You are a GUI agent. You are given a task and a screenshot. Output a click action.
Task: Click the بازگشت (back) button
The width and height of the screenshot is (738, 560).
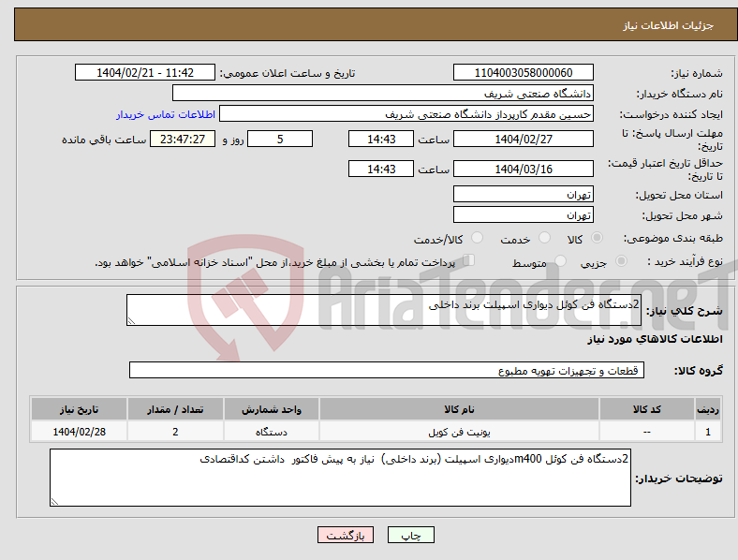(x=346, y=535)
